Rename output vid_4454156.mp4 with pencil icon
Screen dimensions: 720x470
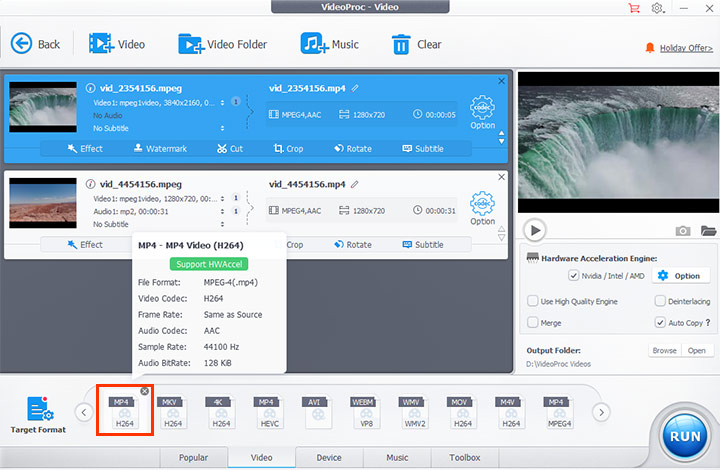click(354, 184)
